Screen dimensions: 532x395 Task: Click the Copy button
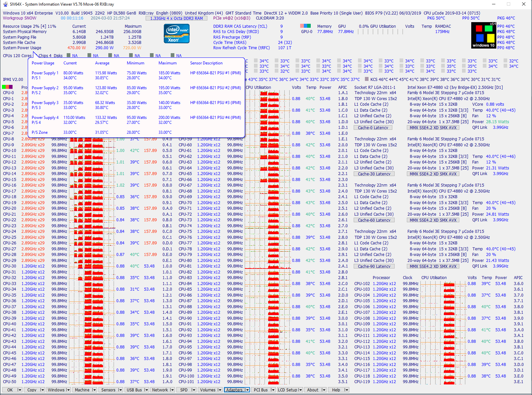coord(32,390)
